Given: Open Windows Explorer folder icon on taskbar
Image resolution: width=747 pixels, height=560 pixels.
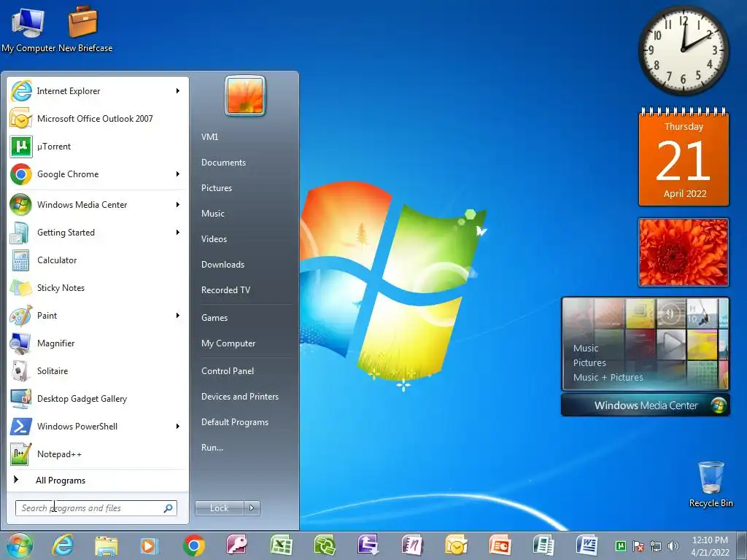Looking at the screenshot, I should click(x=107, y=546).
